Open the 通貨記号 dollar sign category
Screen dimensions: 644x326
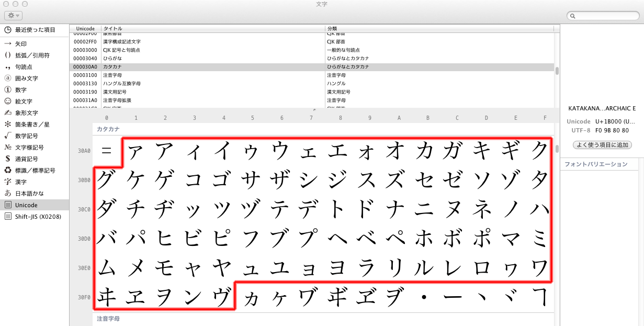tap(8, 159)
